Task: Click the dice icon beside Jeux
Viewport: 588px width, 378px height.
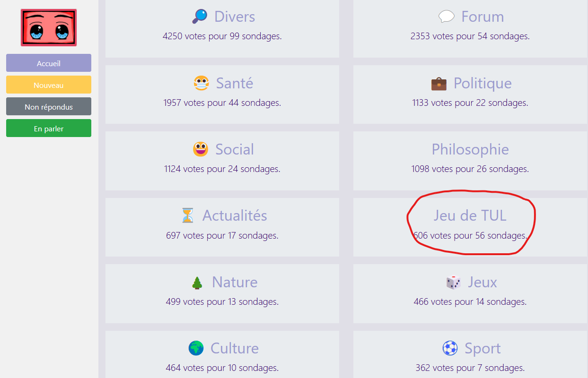Action: [453, 283]
